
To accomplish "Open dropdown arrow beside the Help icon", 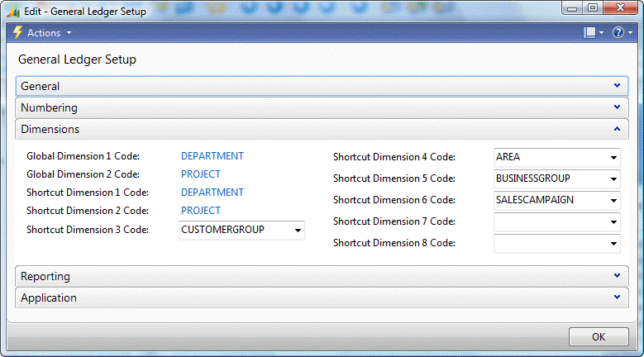I will [x=630, y=33].
